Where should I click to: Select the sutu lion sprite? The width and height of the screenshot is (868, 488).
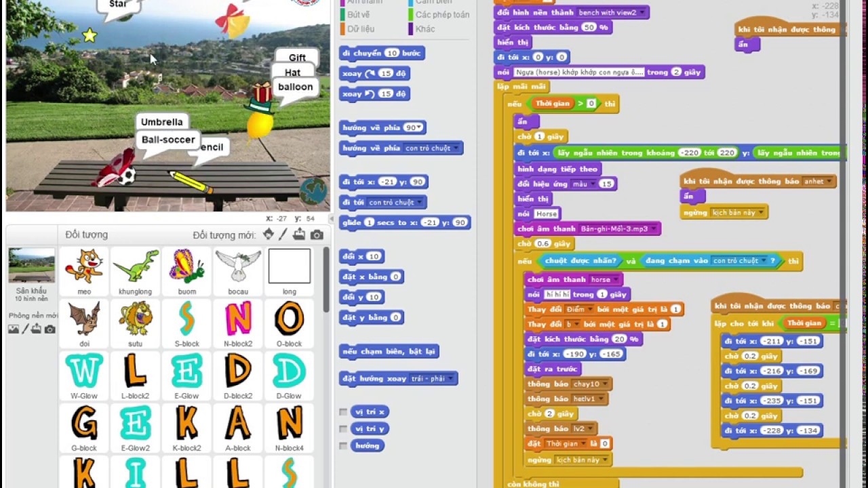pyautogui.click(x=136, y=323)
